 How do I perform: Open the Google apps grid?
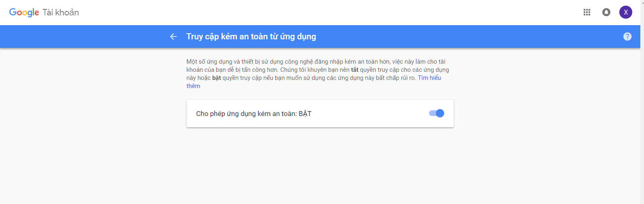[x=587, y=12]
